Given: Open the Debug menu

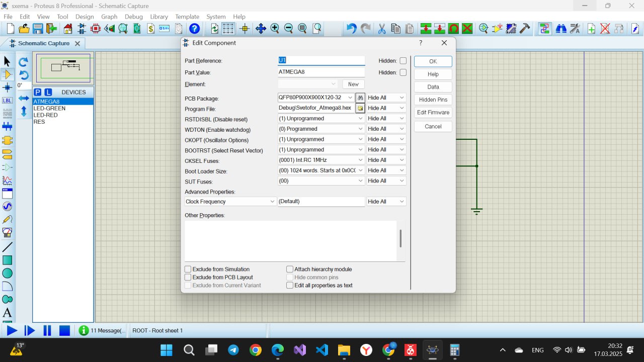Looking at the screenshot, I should [134, 17].
